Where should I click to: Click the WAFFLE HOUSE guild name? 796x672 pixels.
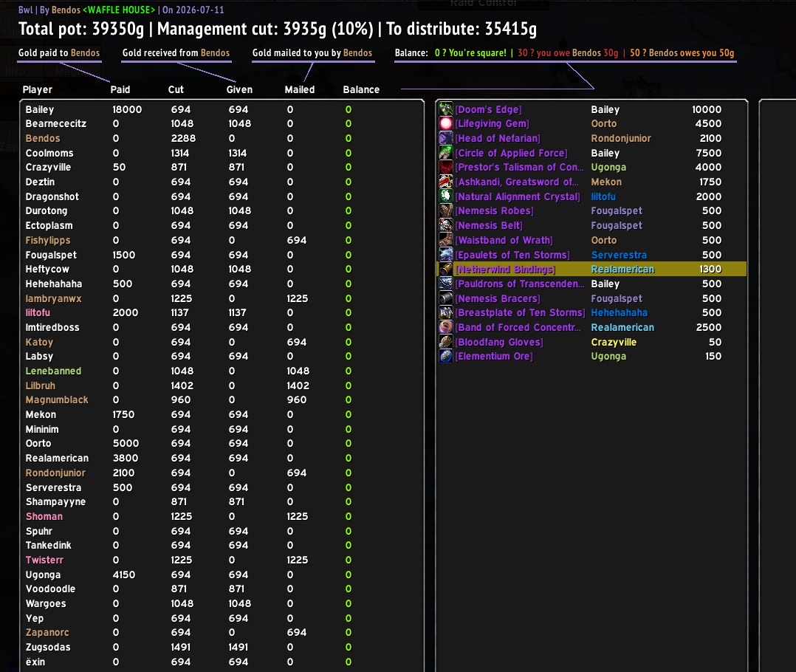[x=120, y=10]
